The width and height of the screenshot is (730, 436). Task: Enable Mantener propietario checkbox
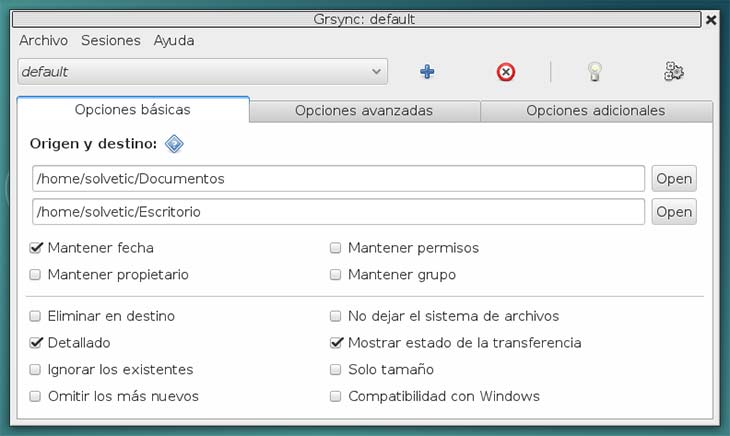(35, 275)
